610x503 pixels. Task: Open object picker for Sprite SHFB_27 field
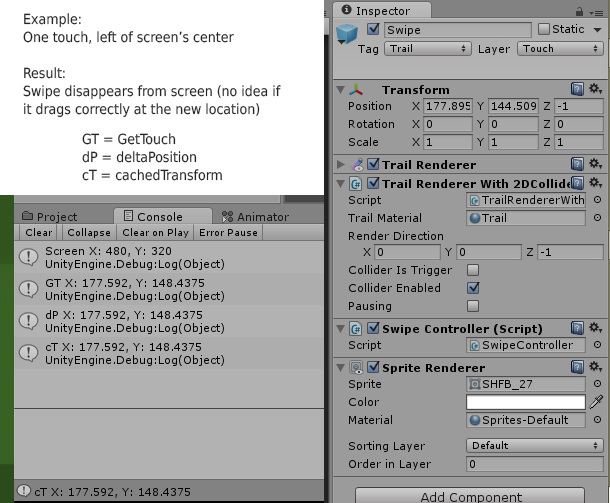point(598,384)
